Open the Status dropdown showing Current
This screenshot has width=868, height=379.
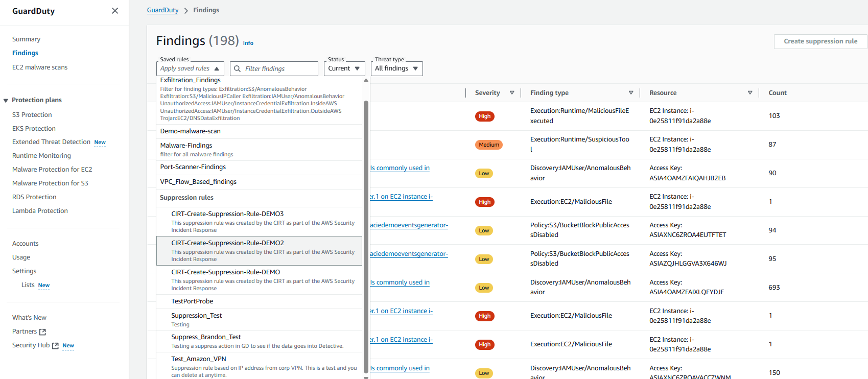click(x=344, y=68)
